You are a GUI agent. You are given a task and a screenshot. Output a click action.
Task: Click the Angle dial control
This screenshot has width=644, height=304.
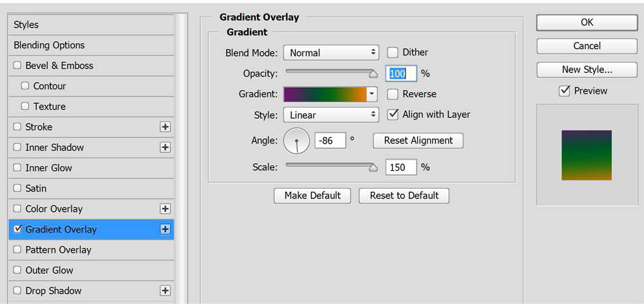pos(296,140)
